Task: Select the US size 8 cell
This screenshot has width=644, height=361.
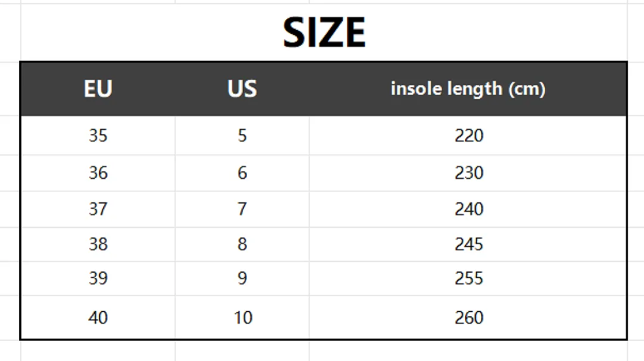Action: point(242,244)
